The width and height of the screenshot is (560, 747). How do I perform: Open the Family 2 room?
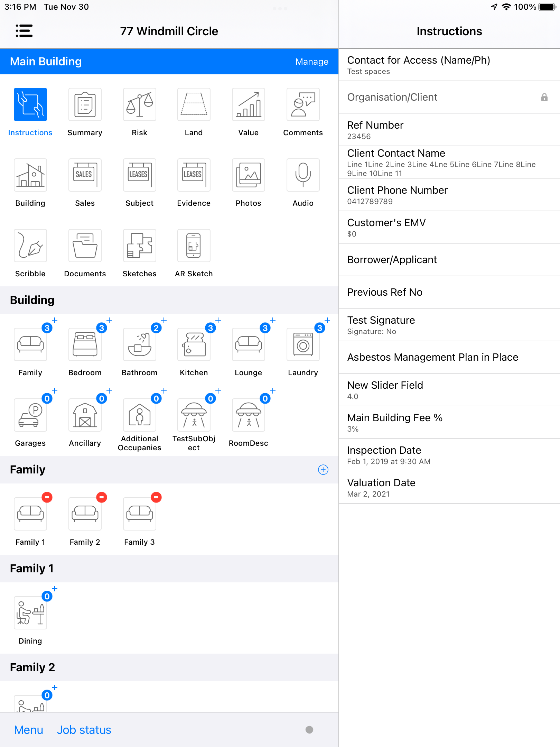tap(85, 514)
